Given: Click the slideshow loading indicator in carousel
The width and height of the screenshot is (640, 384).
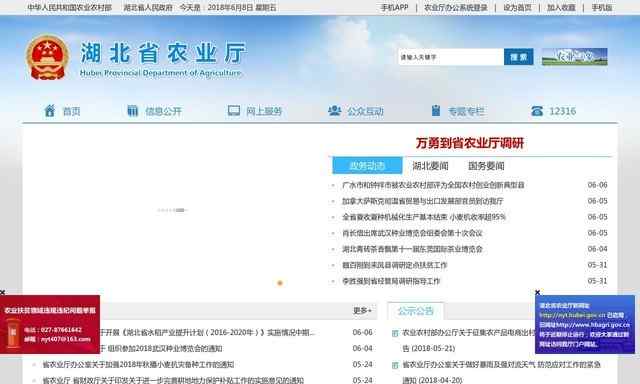Looking at the screenshot, I should tap(172, 210).
